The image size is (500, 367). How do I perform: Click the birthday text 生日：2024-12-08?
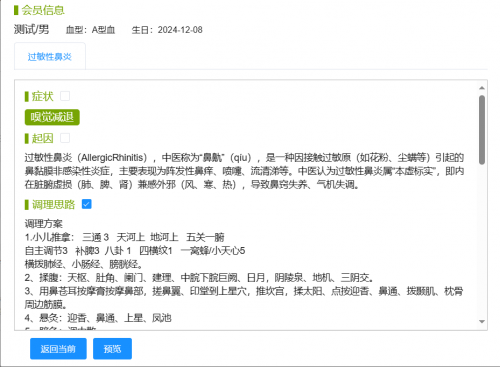pyautogui.click(x=167, y=30)
